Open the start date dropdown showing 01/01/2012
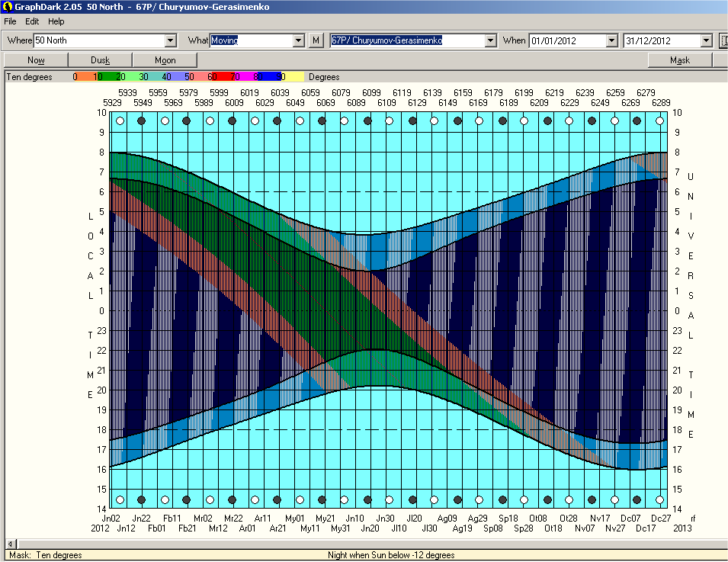 [611, 40]
